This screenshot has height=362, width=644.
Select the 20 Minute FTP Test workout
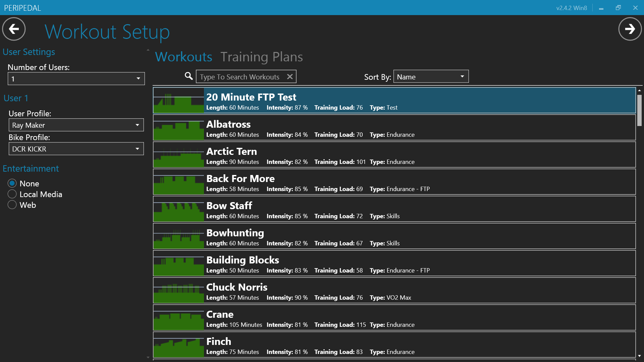tap(394, 100)
